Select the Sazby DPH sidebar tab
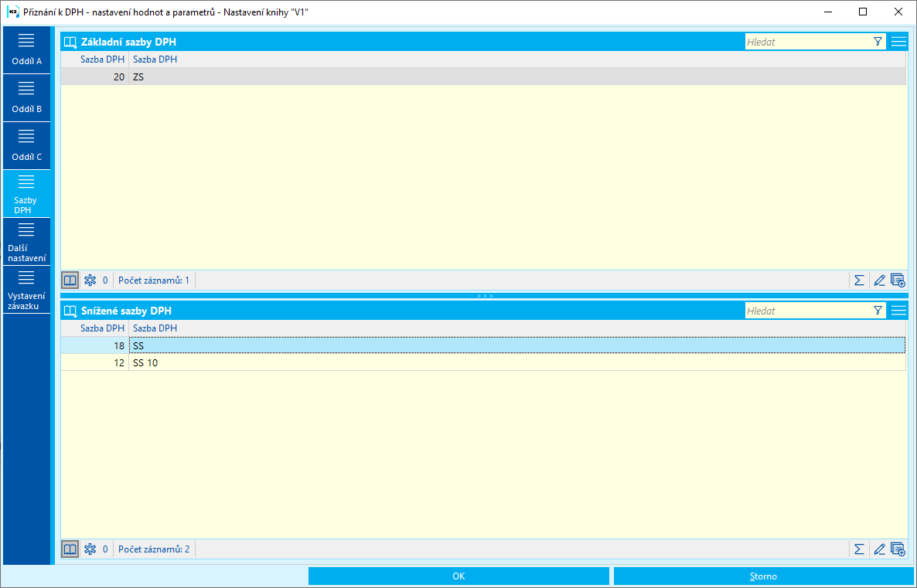 coord(26,193)
